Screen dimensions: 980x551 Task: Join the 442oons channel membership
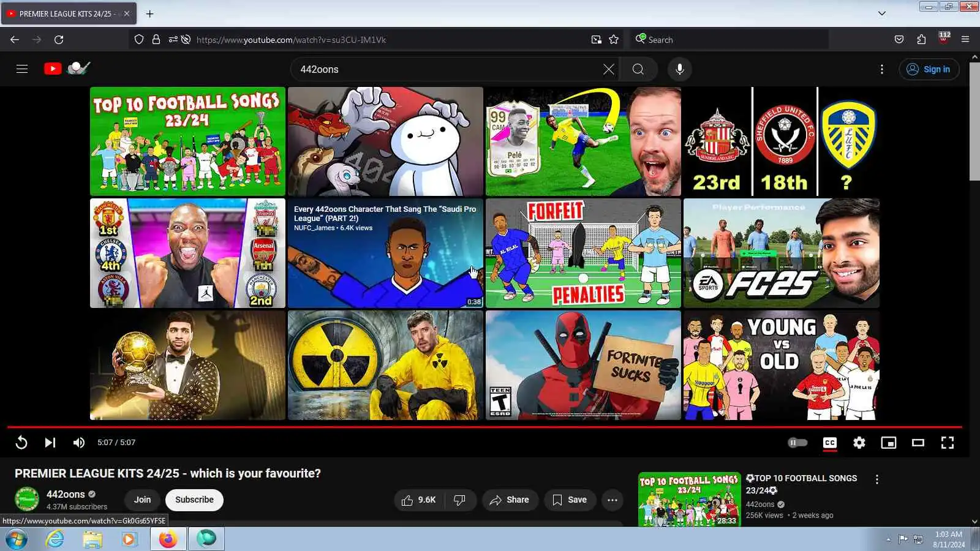[143, 500]
